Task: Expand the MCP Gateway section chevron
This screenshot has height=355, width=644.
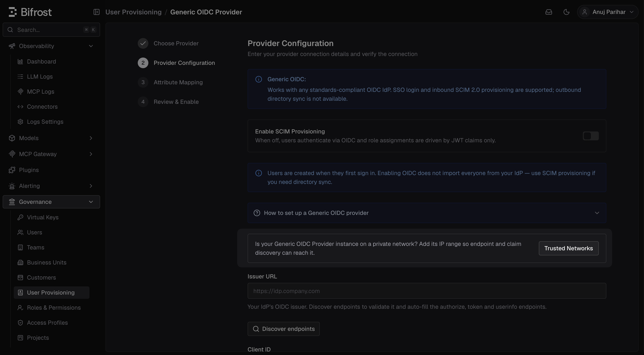Action: pos(91,154)
